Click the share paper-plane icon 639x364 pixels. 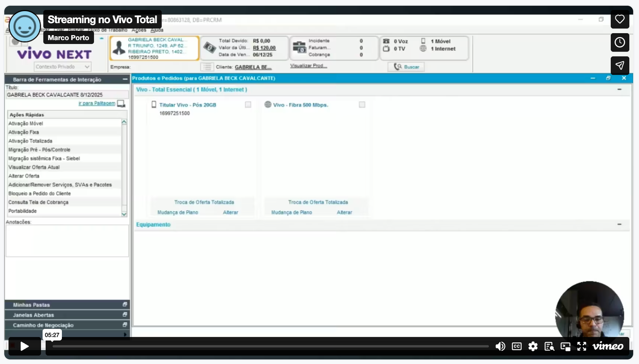619,65
